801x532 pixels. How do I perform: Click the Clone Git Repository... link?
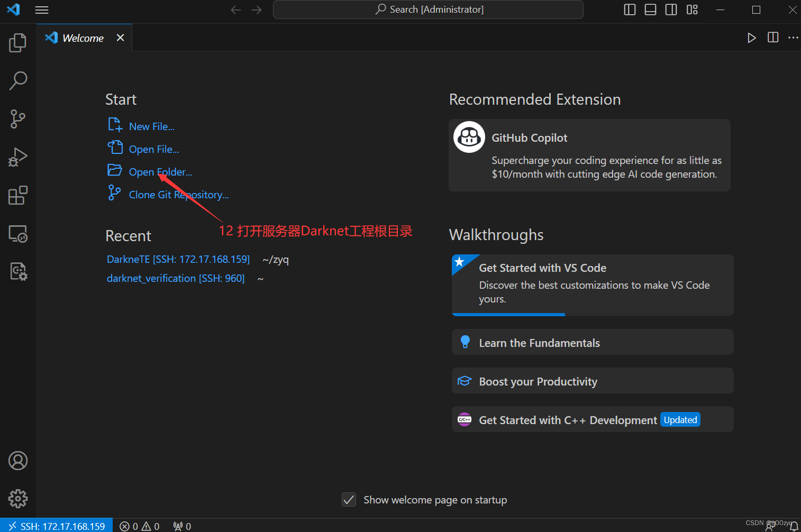179,195
